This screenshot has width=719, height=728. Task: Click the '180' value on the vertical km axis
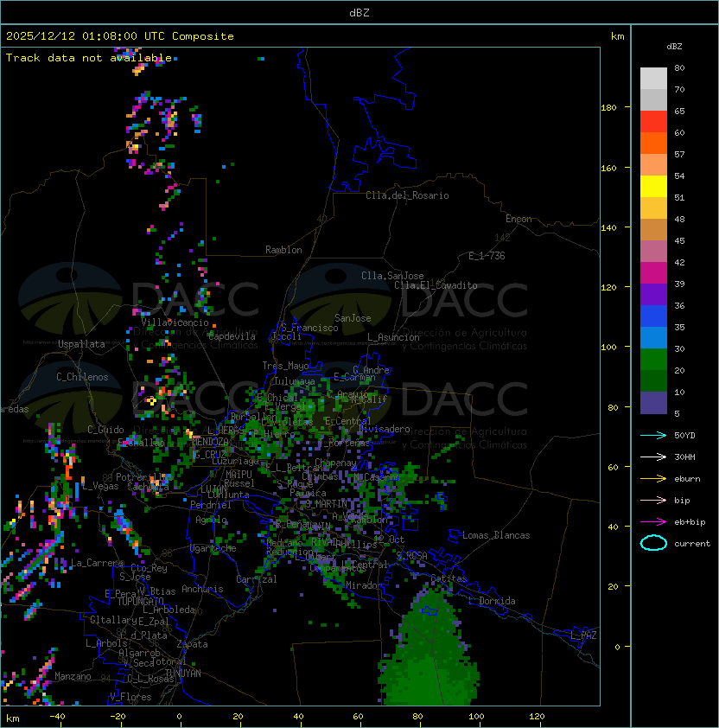pyautogui.click(x=608, y=108)
